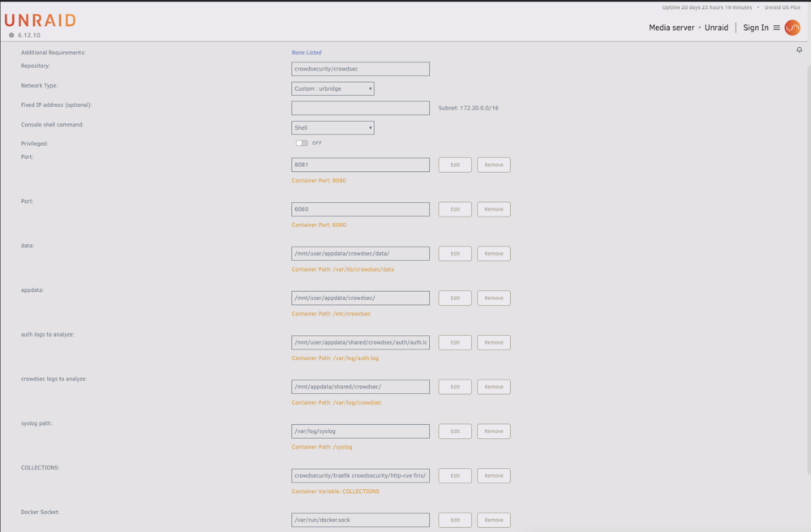This screenshot has height=532, width=811.
Task: Click the Uptime status text
Action: click(x=706, y=7)
